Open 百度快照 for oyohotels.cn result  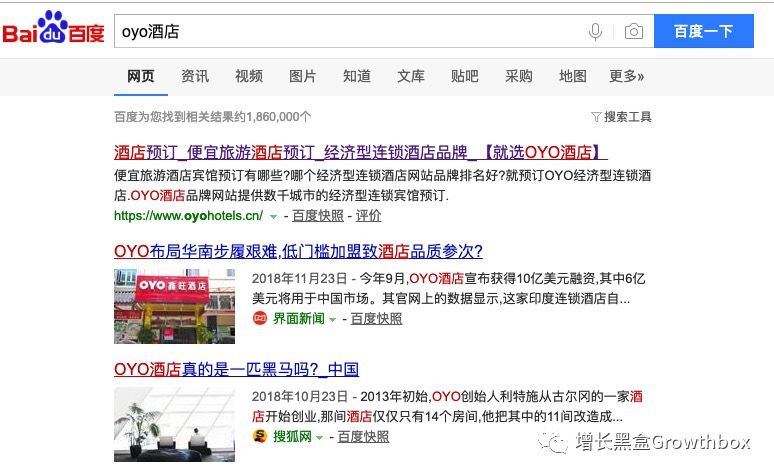pyautogui.click(x=318, y=216)
